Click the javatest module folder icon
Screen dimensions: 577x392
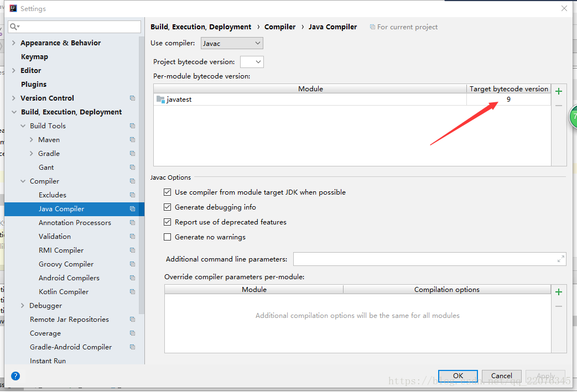(x=160, y=100)
